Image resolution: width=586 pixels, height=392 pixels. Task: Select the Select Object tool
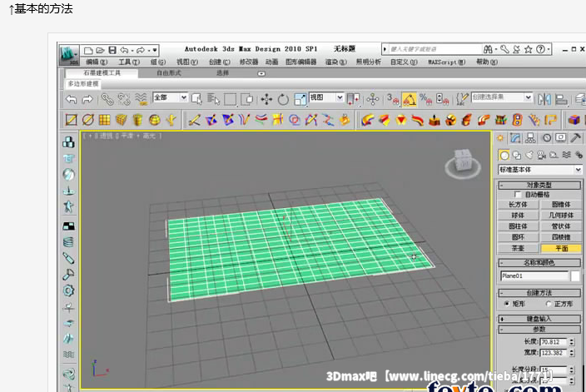click(x=196, y=99)
